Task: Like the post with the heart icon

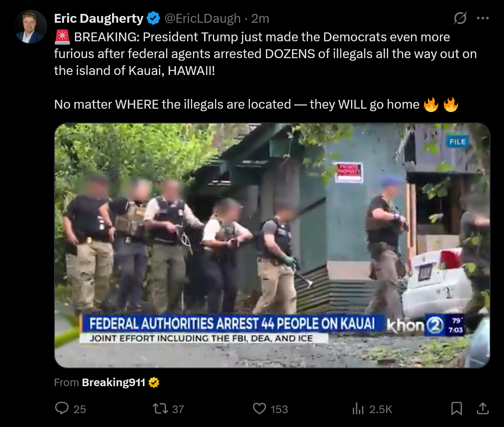Action: [x=259, y=409]
